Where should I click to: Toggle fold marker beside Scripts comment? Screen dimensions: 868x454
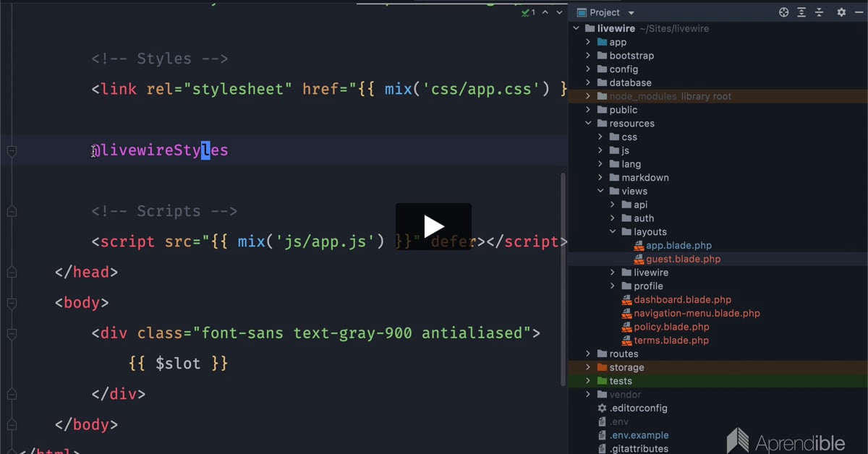[11, 211]
